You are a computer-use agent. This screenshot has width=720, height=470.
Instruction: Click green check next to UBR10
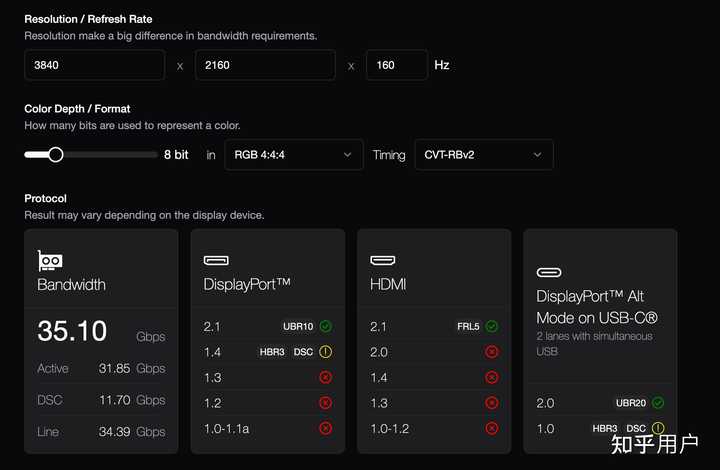pyautogui.click(x=325, y=326)
